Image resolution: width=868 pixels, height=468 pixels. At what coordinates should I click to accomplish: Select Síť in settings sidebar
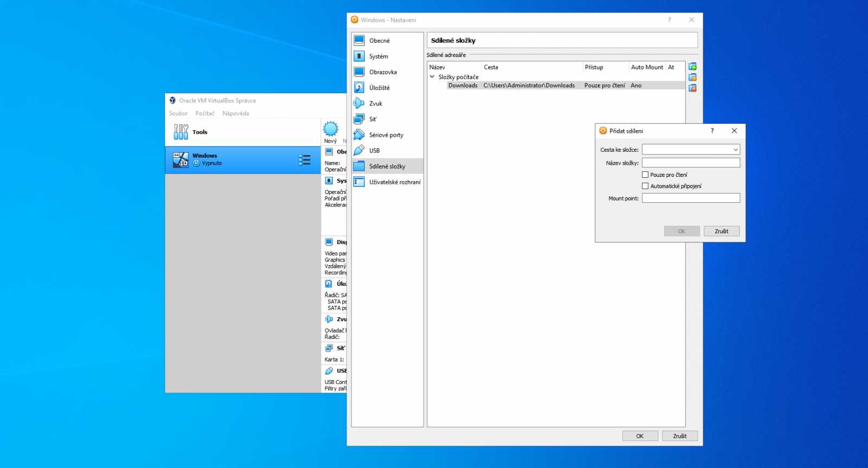pos(387,119)
